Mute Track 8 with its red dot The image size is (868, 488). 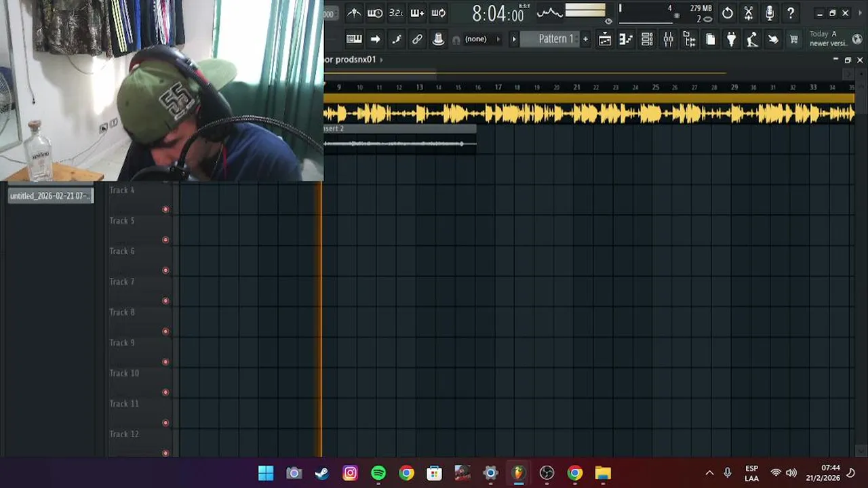[x=165, y=331]
